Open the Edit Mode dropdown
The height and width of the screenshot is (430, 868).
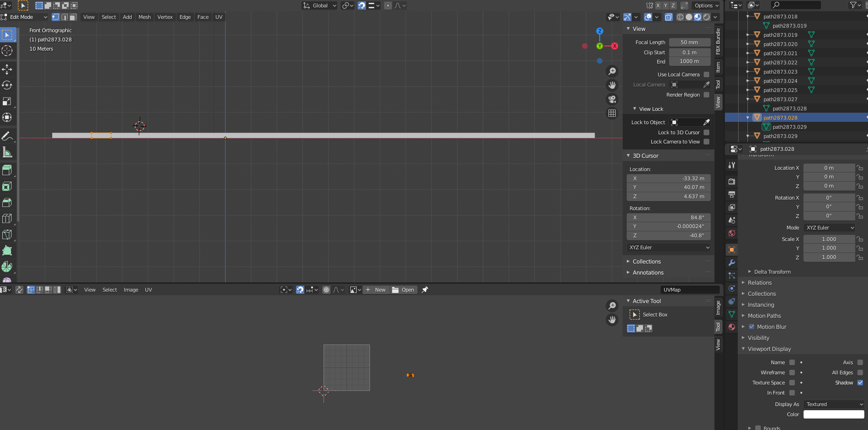click(x=24, y=17)
